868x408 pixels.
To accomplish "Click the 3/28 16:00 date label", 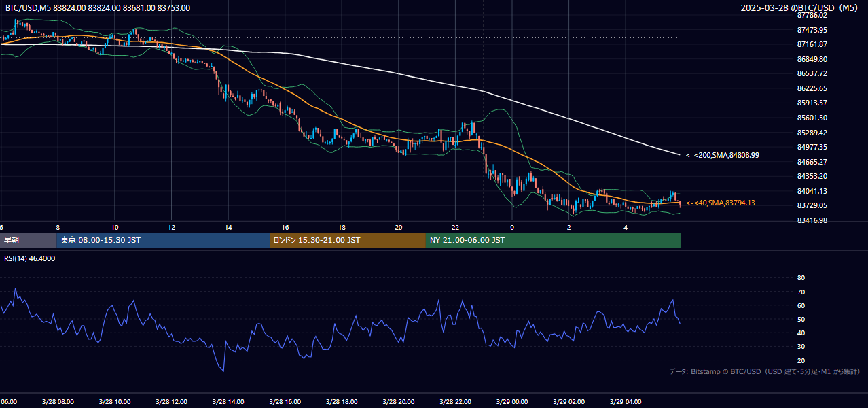I will pos(285,402).
